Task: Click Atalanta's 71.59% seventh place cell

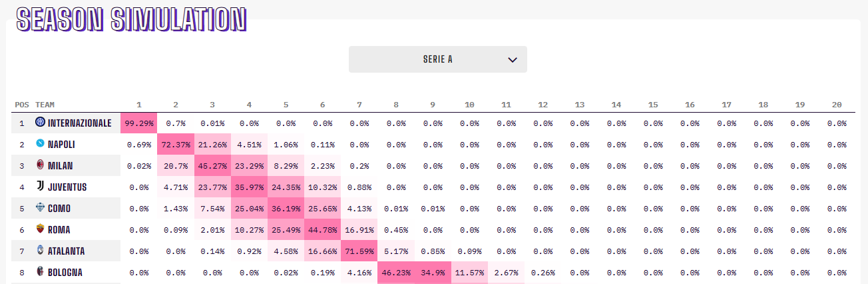Action: 359,251
